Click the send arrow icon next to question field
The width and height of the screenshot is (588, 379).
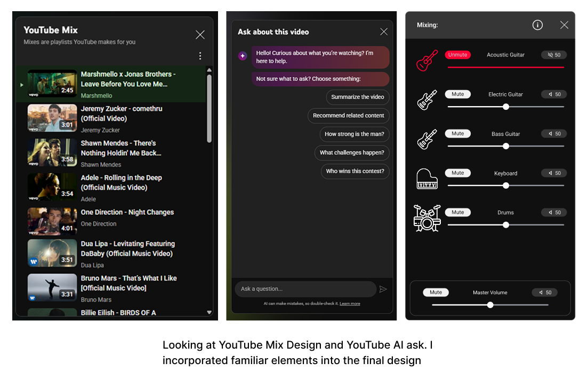click(x=383, y=289)
